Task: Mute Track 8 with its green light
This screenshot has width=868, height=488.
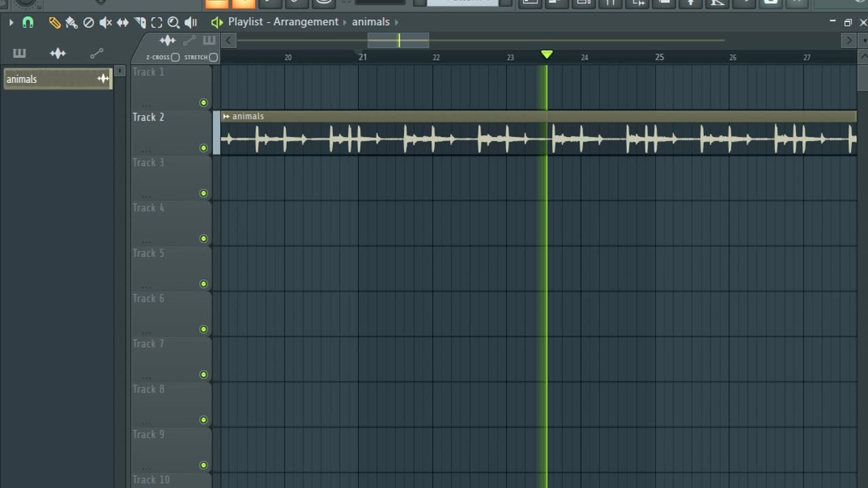Action: coord(203,420)
